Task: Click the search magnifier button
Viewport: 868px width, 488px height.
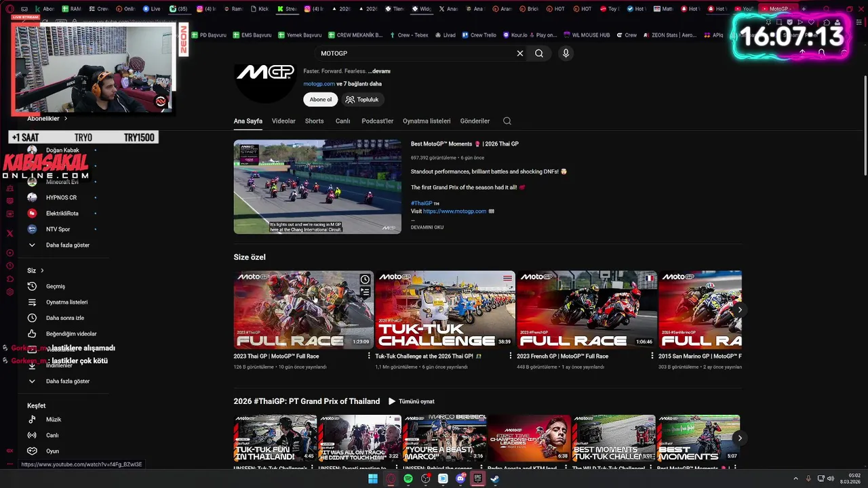Action: 539,54
